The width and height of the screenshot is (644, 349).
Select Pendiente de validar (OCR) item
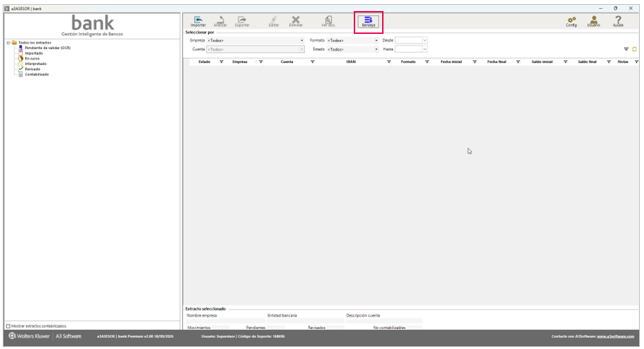(48, 48)
